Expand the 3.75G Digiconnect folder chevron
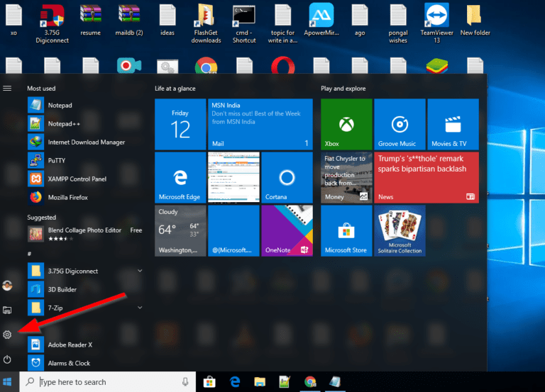 (x=140, y=271)
